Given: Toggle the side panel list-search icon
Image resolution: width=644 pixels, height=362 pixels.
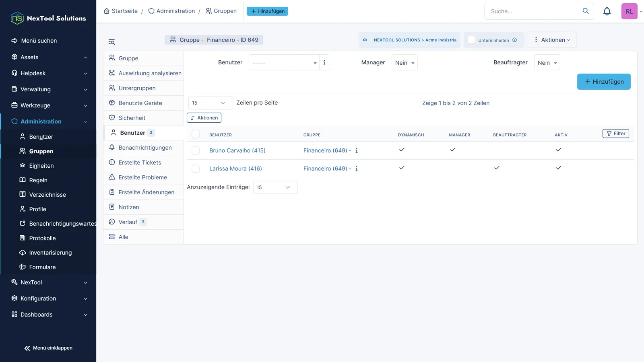Looking at the screenshot, I should 111,42.
